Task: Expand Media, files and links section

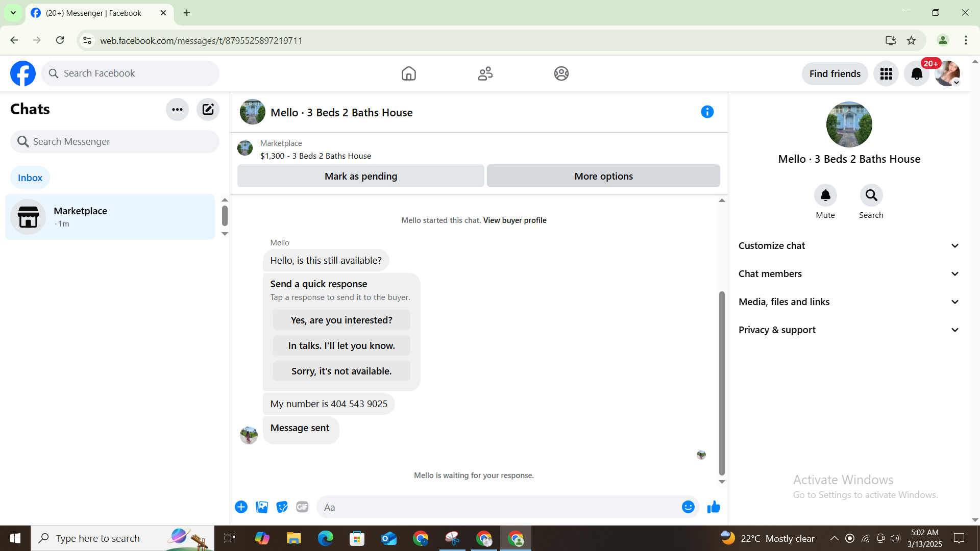Action: 849,302
